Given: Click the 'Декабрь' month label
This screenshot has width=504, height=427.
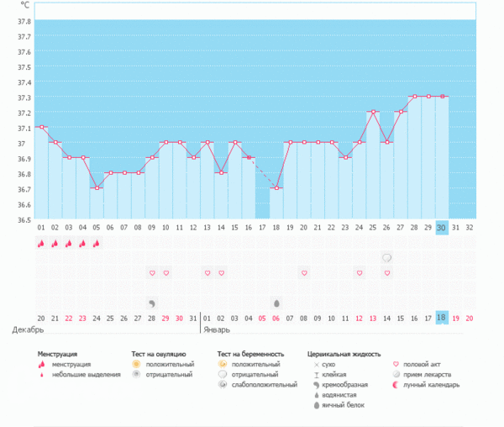Looking at the screenshot, I should (x=25, y=330).
